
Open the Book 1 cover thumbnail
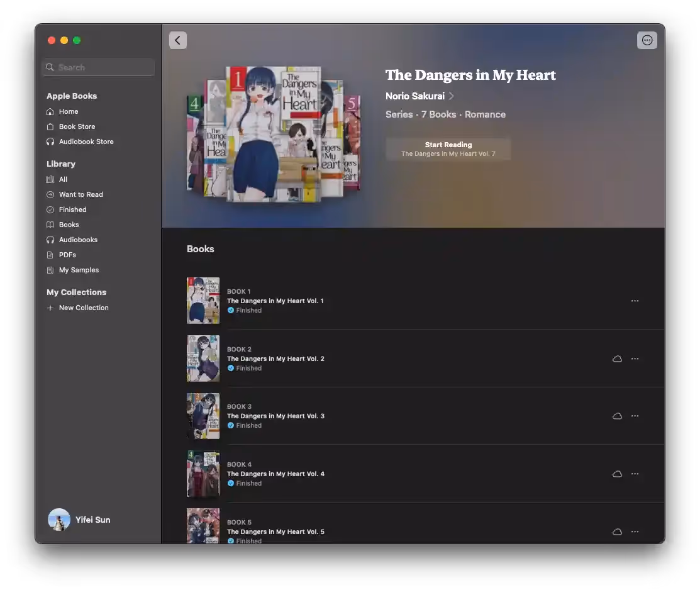click(x=203, y=301)
